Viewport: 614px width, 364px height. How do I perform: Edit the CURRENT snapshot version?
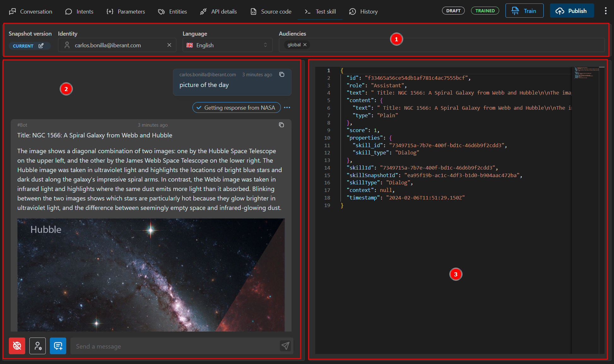click(41, 46)
